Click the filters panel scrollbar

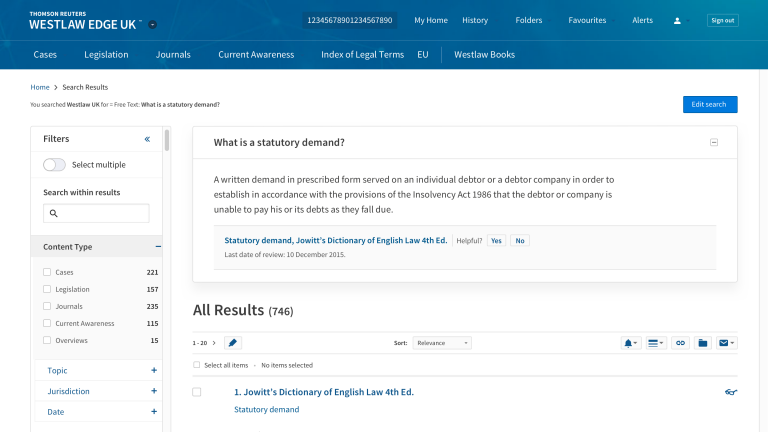click(x=167, y=140)
